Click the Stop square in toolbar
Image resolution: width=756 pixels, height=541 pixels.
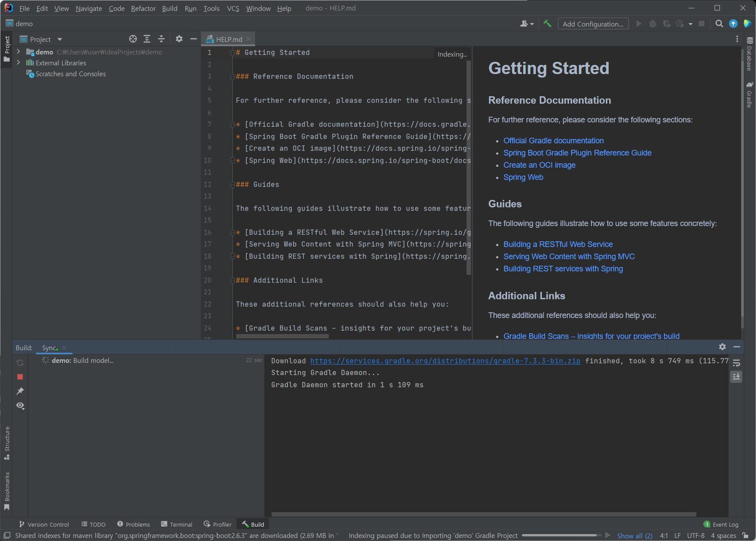(702, 24)
